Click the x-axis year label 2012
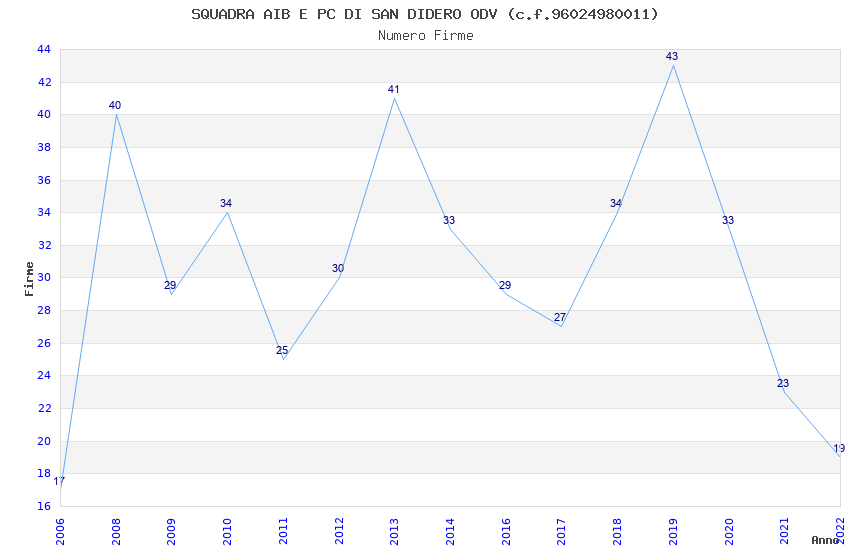Image resolution: width=850 pixels, height=550 pixels. coord(339,531)
